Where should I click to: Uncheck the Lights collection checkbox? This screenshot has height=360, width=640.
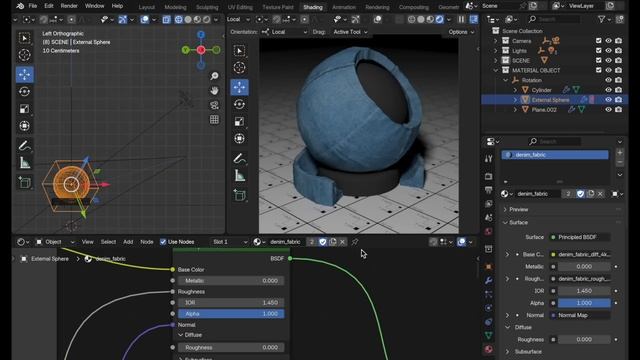tap(598, 51)
